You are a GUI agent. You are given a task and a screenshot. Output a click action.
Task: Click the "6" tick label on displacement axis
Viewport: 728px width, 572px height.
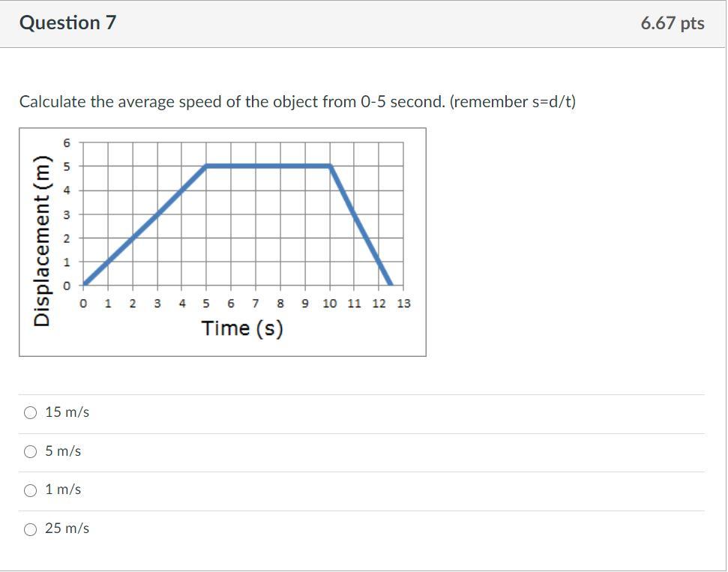67,143
